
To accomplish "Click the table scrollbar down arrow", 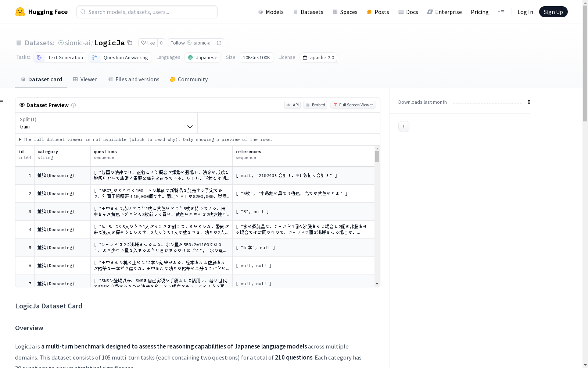I will [x=377, y=284].
